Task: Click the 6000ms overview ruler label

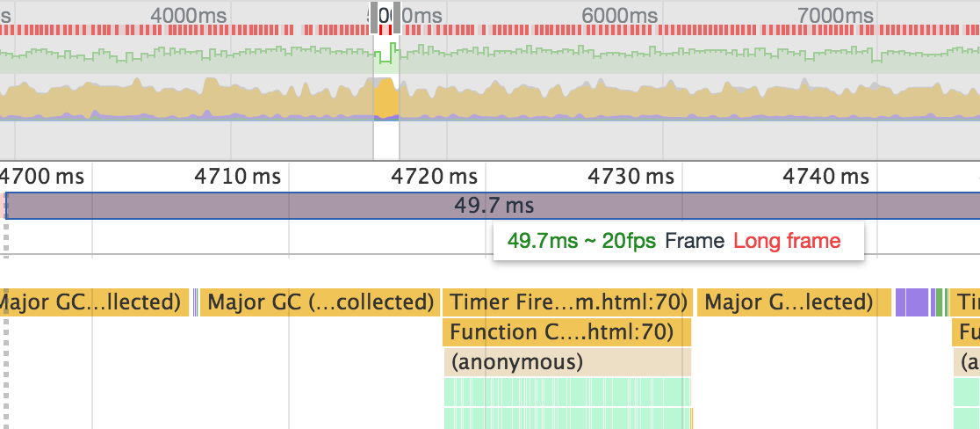Action: point(619,15)
